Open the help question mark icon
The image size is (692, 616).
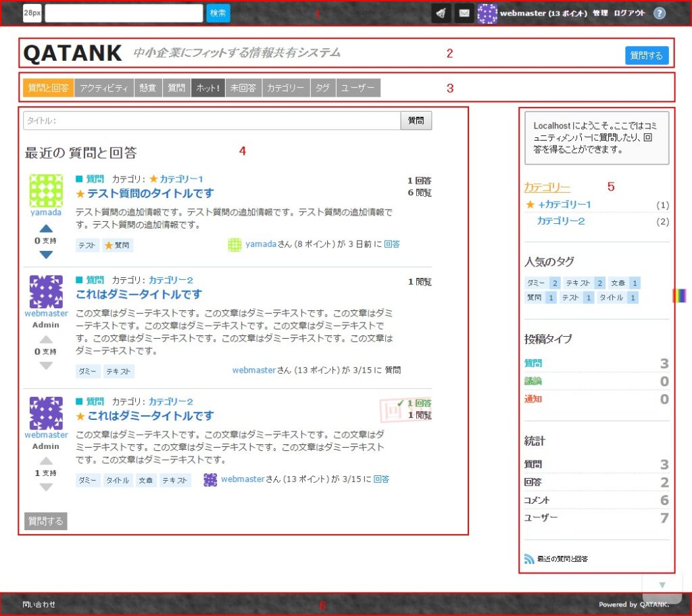[660, 14]
